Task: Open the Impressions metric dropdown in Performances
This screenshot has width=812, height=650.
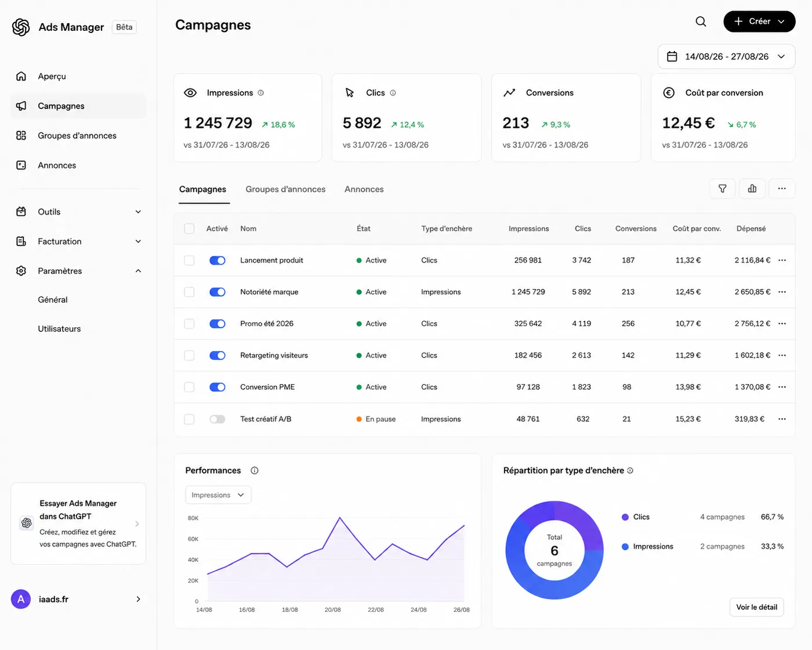Action: point(218,495)
